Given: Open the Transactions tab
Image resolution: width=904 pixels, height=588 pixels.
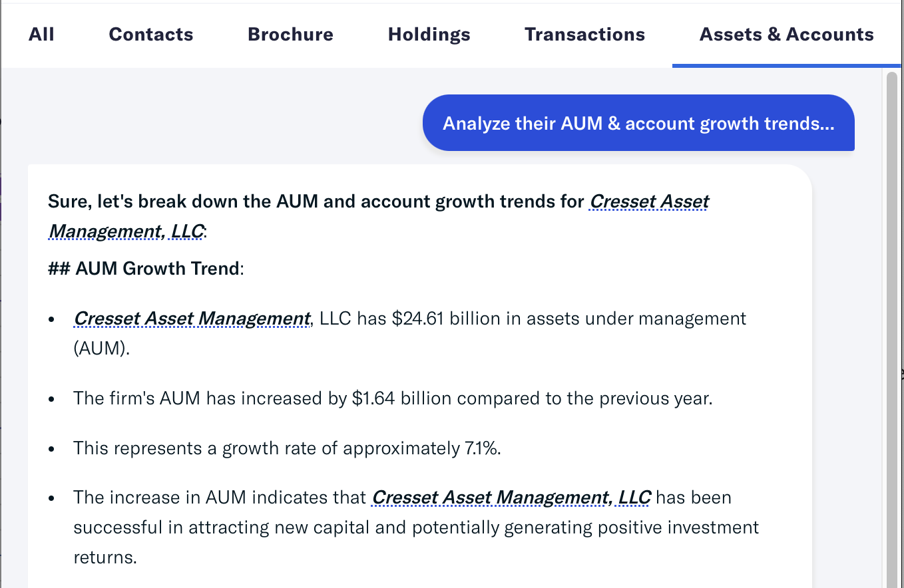Looking at the screenshot, I should (584, 35).
